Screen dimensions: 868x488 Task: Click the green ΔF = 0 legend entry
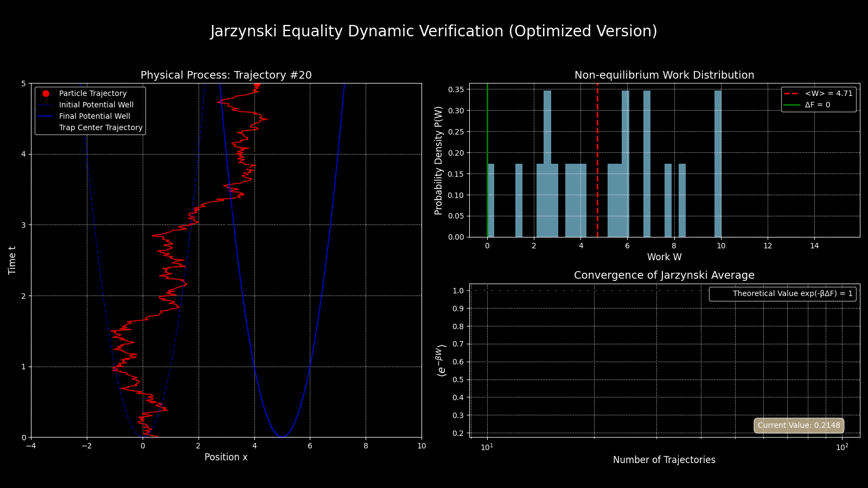coord(817,105)
